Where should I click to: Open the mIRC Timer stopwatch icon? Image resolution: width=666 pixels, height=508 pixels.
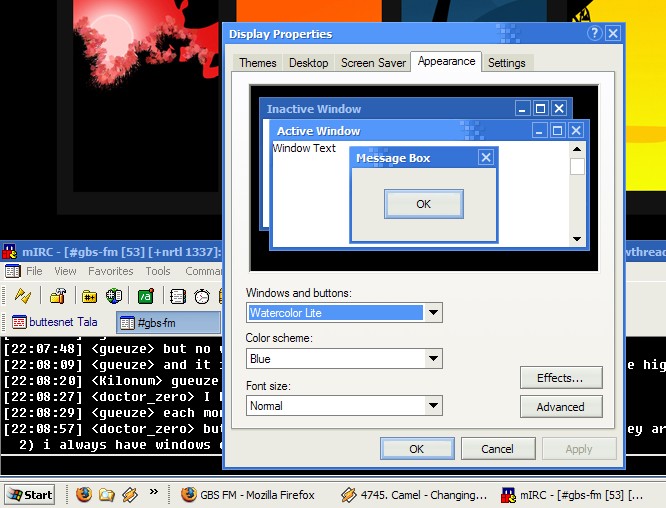click(x=202, y=296)
